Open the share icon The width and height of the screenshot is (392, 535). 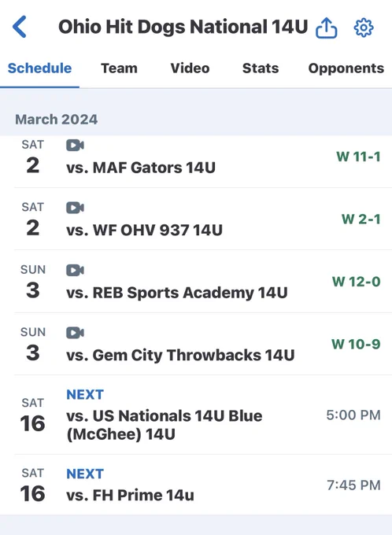coord(327,28)
